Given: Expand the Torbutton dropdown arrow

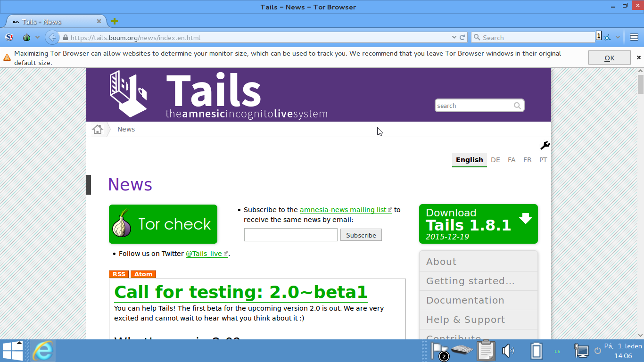Looking at the screenshot, I should [37, 37].
